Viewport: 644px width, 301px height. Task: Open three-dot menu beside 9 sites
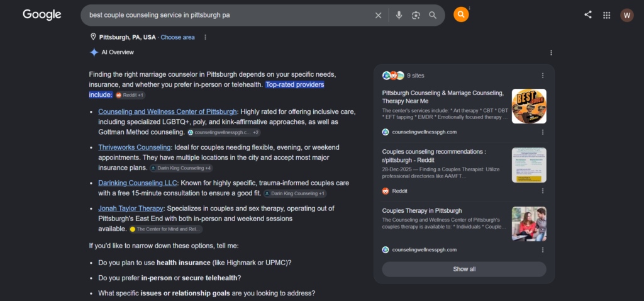point(543,76)
